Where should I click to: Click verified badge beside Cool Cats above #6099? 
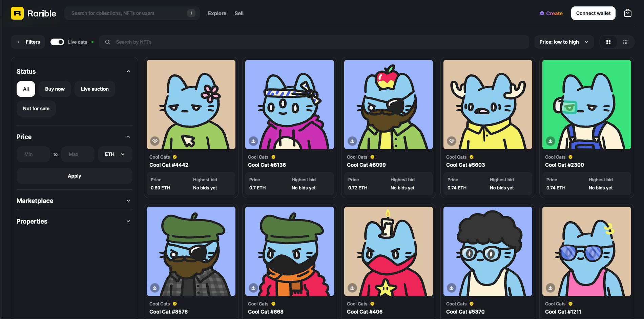coord(372,157)
